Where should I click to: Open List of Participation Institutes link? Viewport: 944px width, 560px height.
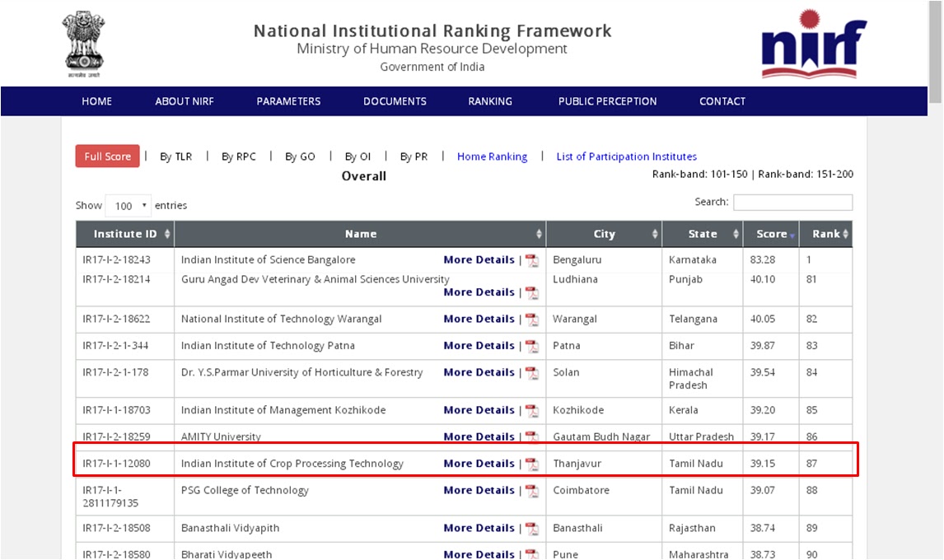tap(627, 156)
